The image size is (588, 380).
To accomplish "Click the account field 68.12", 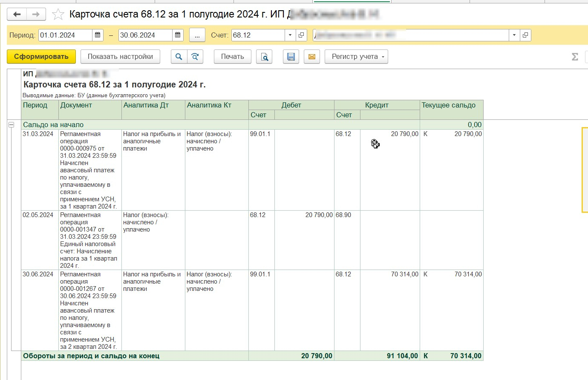I will [x=258, y=35].
